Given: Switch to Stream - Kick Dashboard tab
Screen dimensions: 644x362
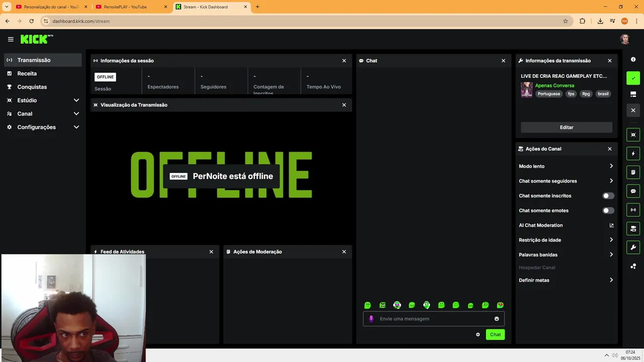Looking at the screenshot, I should (x=212, y=7).
